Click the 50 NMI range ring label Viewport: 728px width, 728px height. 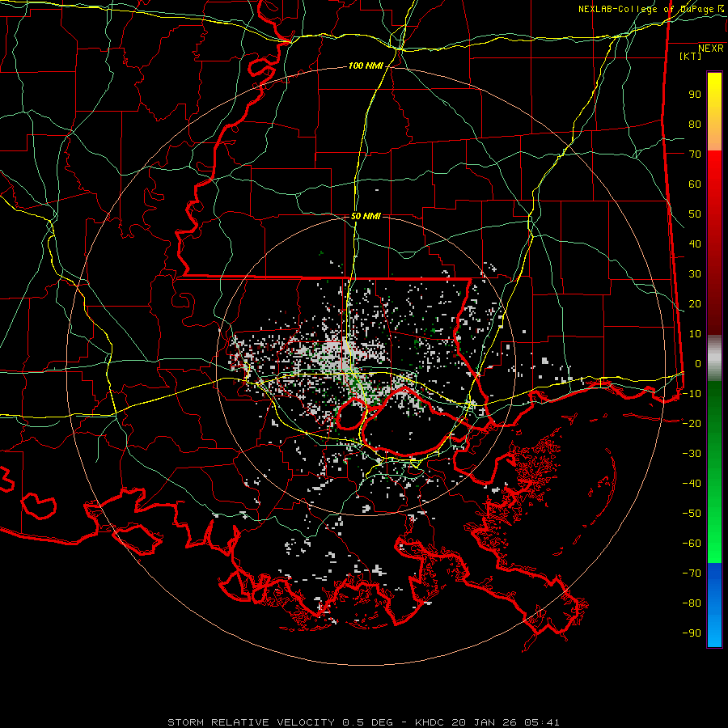coord(366,216)
